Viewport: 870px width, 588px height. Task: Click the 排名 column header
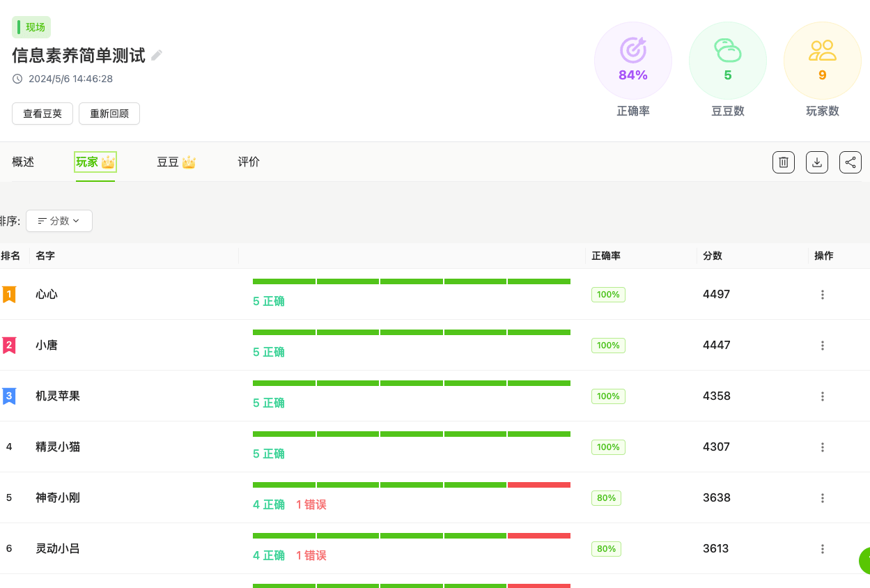10,256
